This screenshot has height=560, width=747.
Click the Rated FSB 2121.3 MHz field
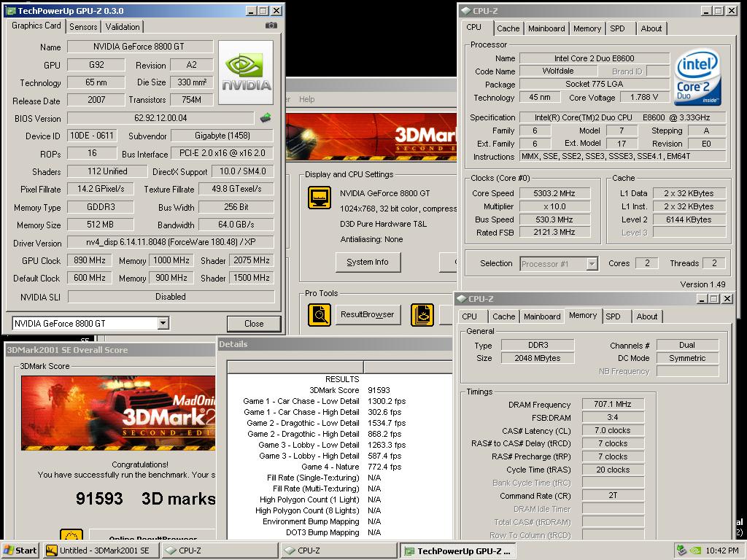pyautogui.click(x=554, y=233)
